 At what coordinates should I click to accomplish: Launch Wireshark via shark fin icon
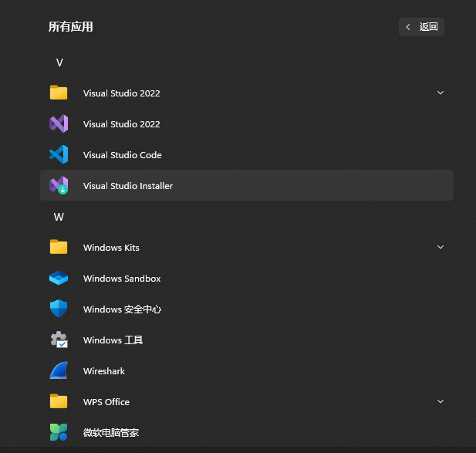(59, 370)
